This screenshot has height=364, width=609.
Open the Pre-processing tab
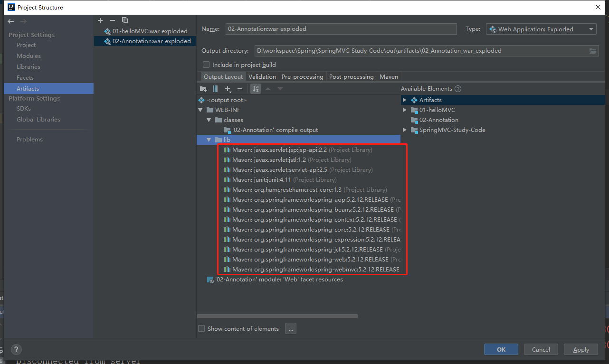(x=303, y=76)
